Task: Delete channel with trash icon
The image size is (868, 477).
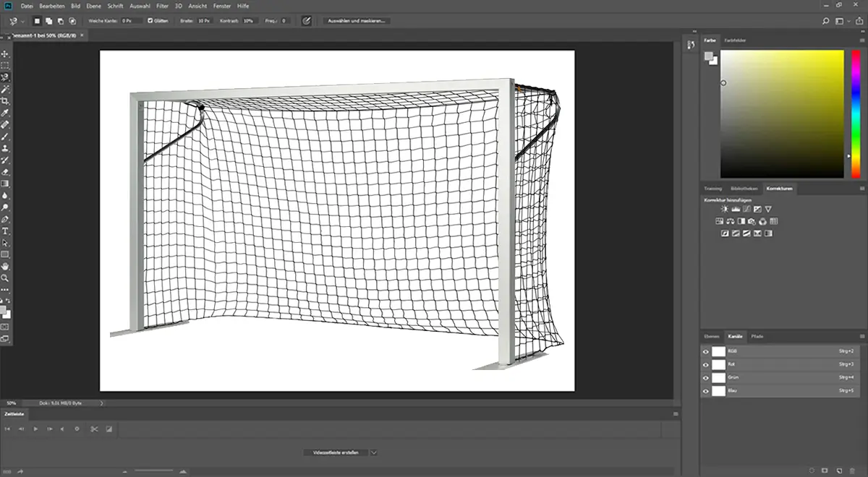Action: tap(851, 470)
